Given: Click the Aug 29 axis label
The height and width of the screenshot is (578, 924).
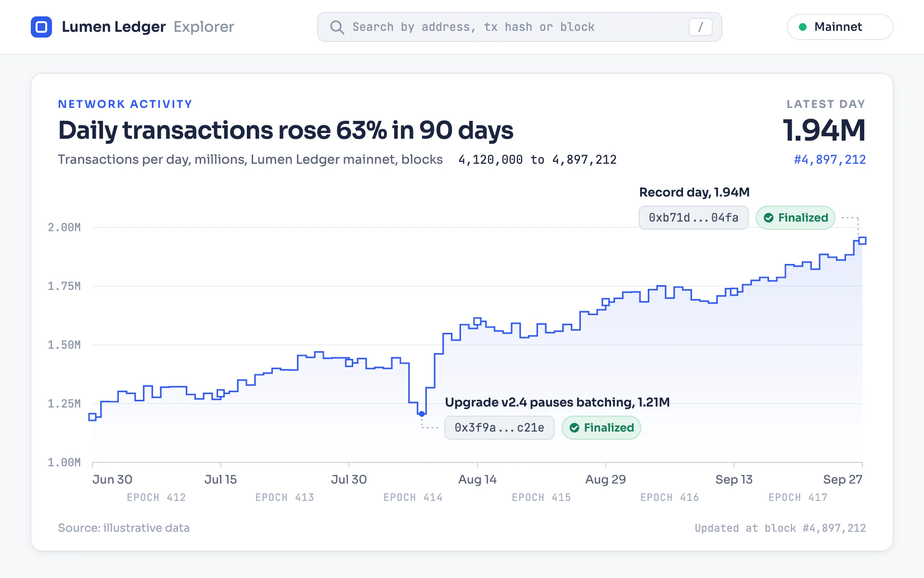Looking at the screenshot, I should tap(605, 479).
